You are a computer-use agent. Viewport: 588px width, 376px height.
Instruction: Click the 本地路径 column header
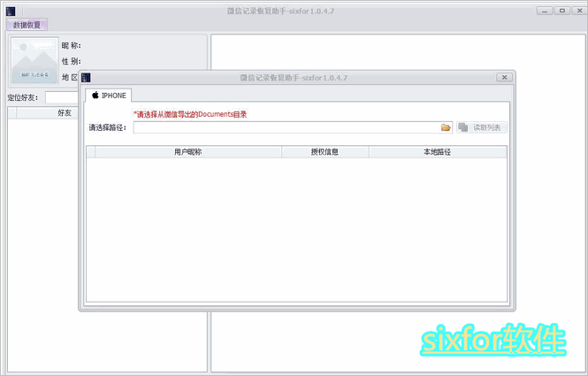tap(438, 152)
